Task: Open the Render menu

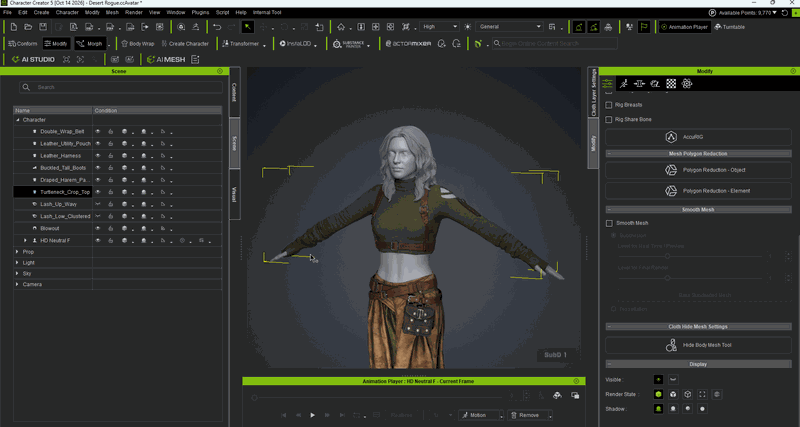Action: [134, 12]
